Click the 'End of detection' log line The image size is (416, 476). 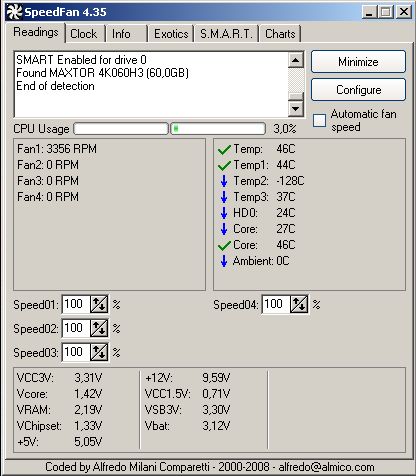pyautogui.click(x=55, y=86)
